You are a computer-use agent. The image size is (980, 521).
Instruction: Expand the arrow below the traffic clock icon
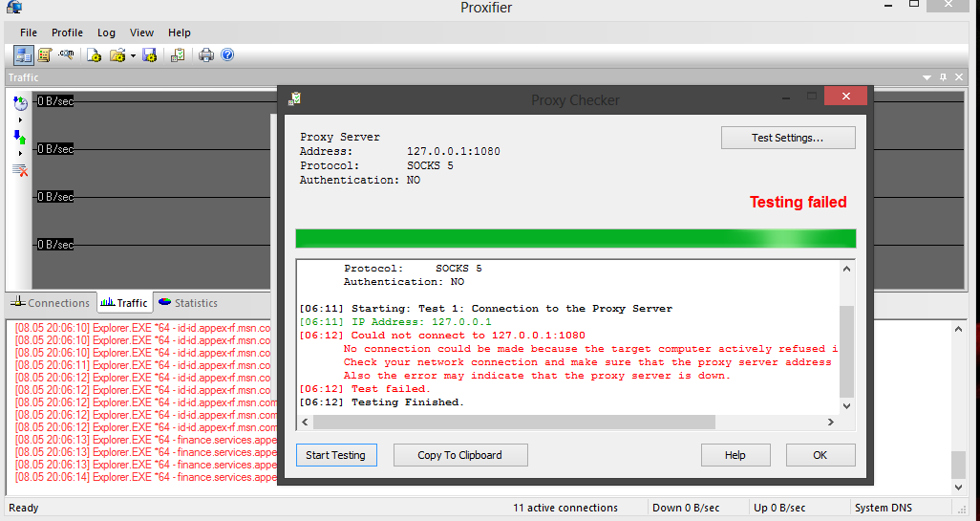coord(20,119)
